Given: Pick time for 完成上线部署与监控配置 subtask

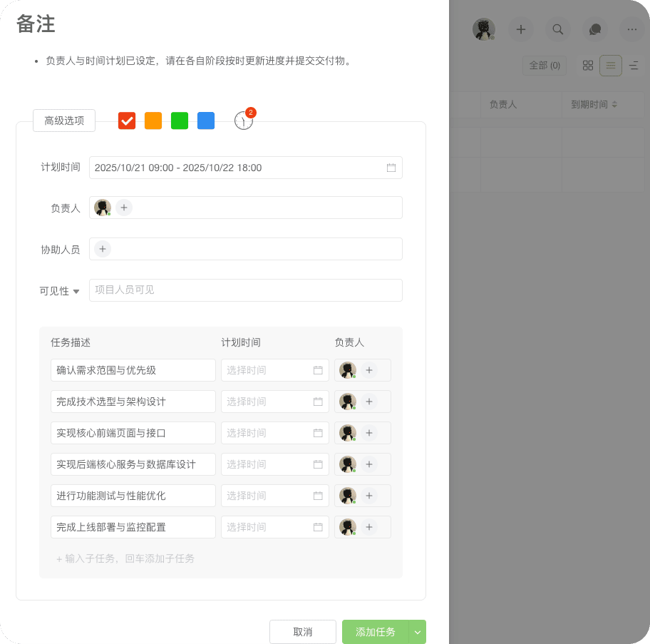Looking at the screenshot, I should 275,527.
